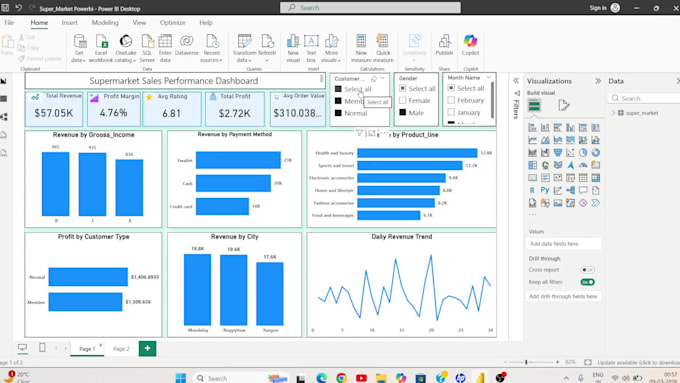Select the Python visual icon

pos(545,190)
